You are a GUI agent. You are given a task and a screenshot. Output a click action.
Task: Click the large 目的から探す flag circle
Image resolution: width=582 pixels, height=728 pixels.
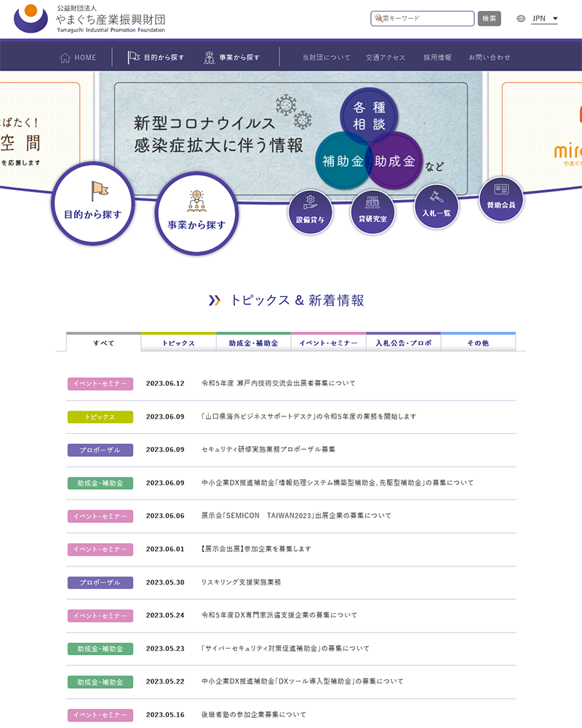(x=92, y=206)
